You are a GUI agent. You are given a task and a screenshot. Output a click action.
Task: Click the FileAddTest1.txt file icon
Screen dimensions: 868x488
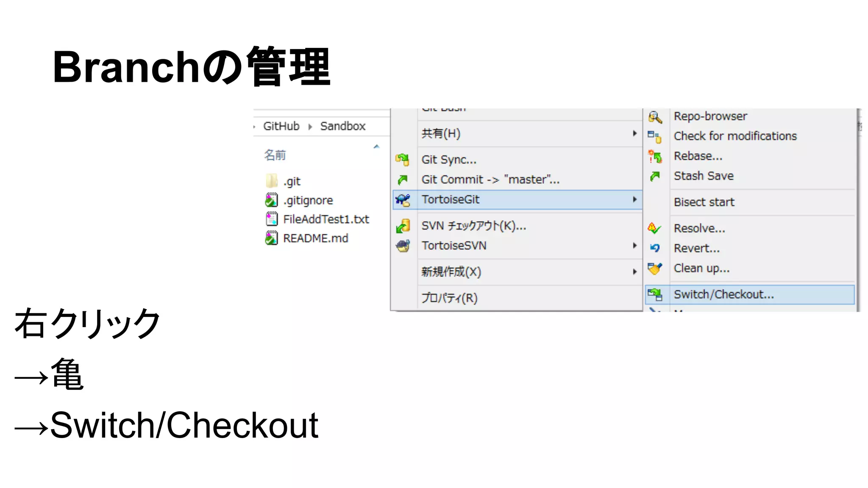pyautogui.click(x=272, y=219)
